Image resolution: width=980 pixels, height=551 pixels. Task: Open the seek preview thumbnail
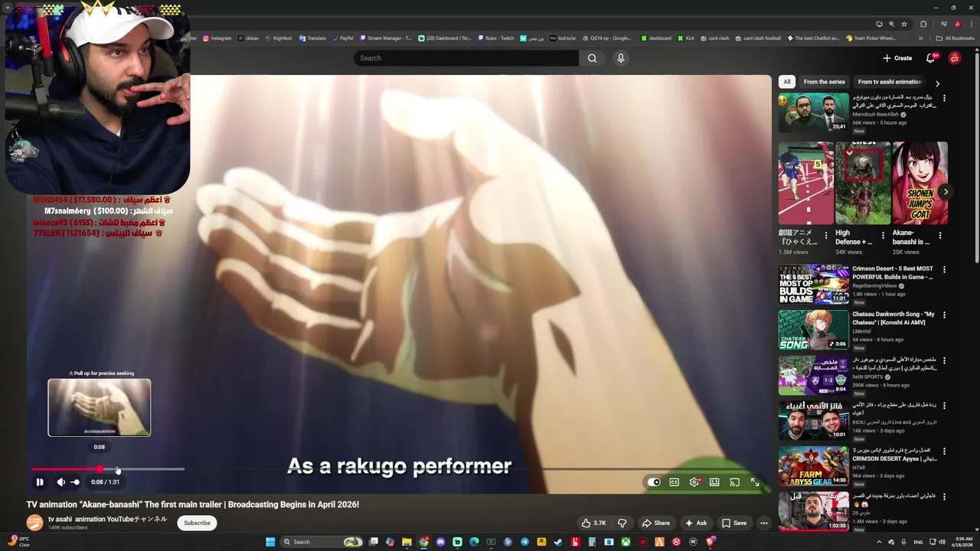pos(100,408)
